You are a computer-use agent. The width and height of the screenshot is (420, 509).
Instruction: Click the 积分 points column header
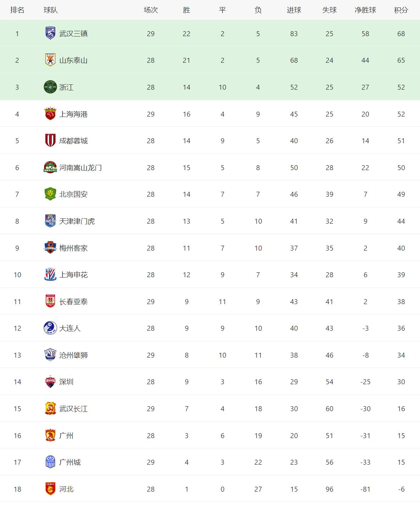[401, 10]
